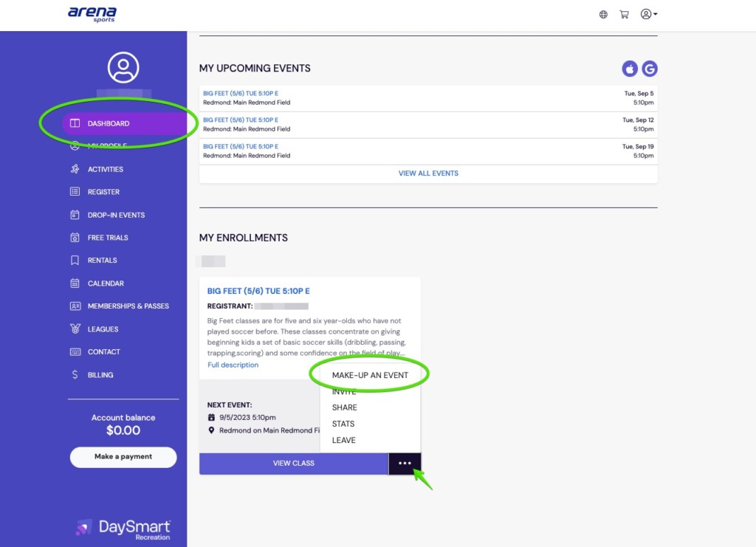Open Free Trials from sidebar
The image size is (756, 547).
(x=107, y=238)
